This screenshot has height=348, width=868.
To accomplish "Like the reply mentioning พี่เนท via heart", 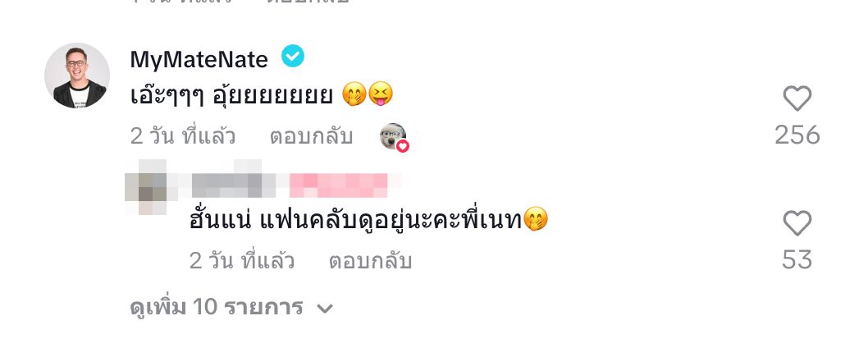I will point(797,223).
